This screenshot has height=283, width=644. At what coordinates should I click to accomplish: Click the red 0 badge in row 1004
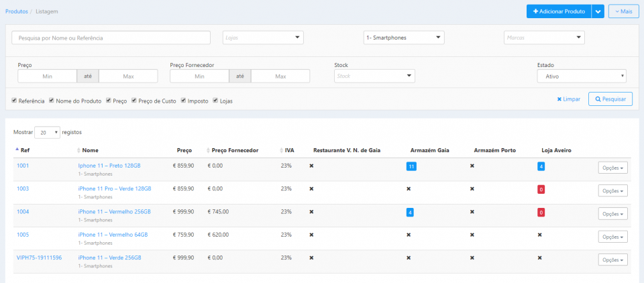pos(541,213)
